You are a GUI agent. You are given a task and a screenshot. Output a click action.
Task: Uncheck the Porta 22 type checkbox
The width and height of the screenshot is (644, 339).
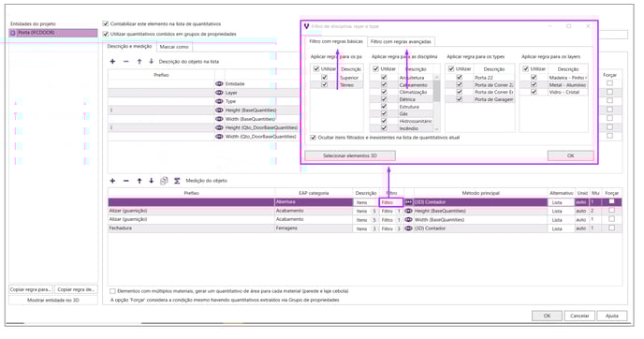pos(460,77)
